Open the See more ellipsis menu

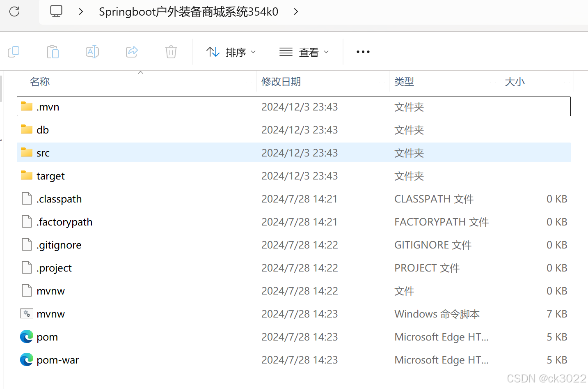coord(363,52)
